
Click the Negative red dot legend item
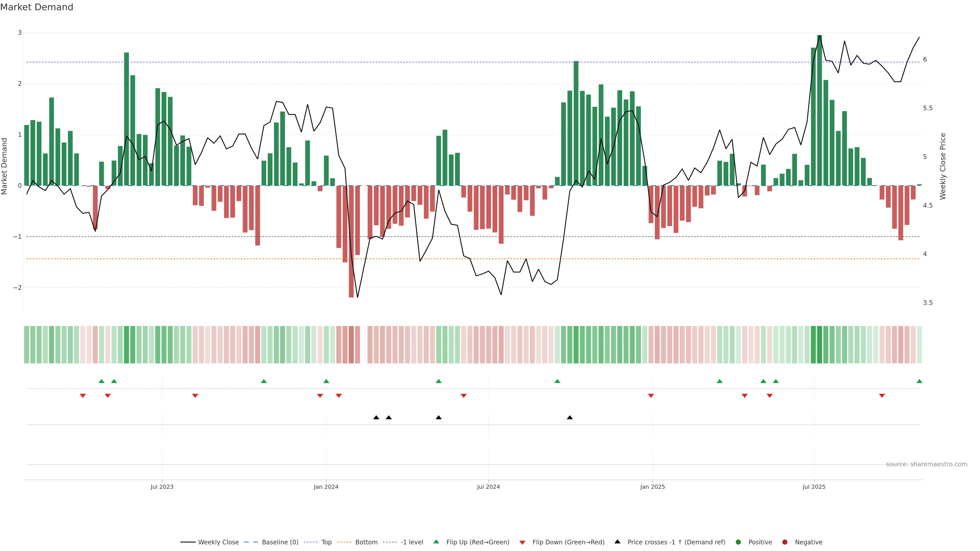[785, 542]
